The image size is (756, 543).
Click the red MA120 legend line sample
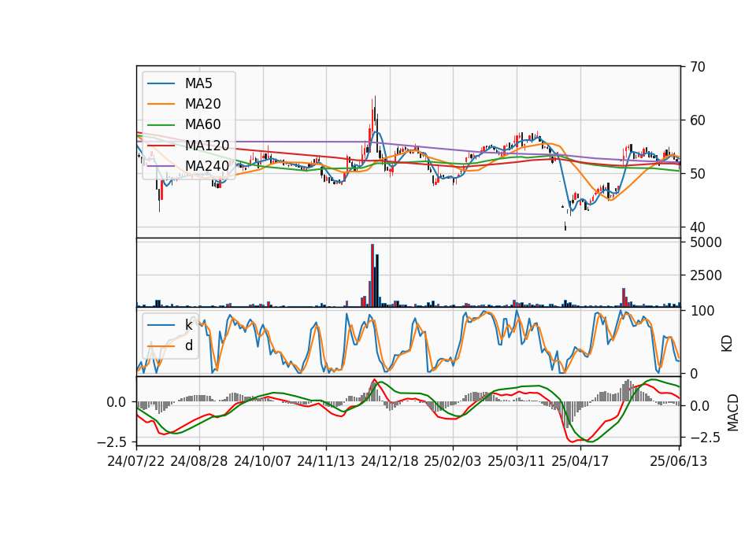[x=161, y=146]
